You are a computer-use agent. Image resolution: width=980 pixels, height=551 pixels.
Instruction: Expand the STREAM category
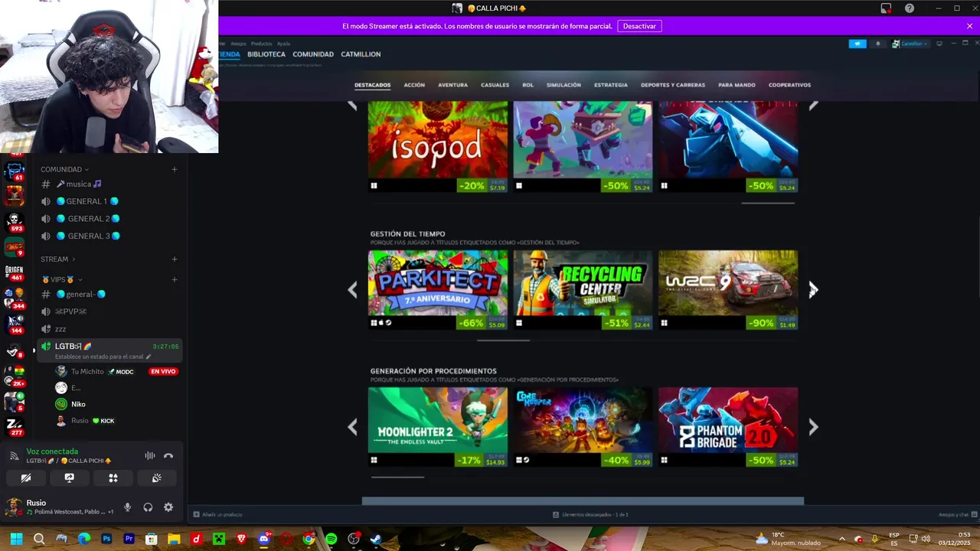57,259
